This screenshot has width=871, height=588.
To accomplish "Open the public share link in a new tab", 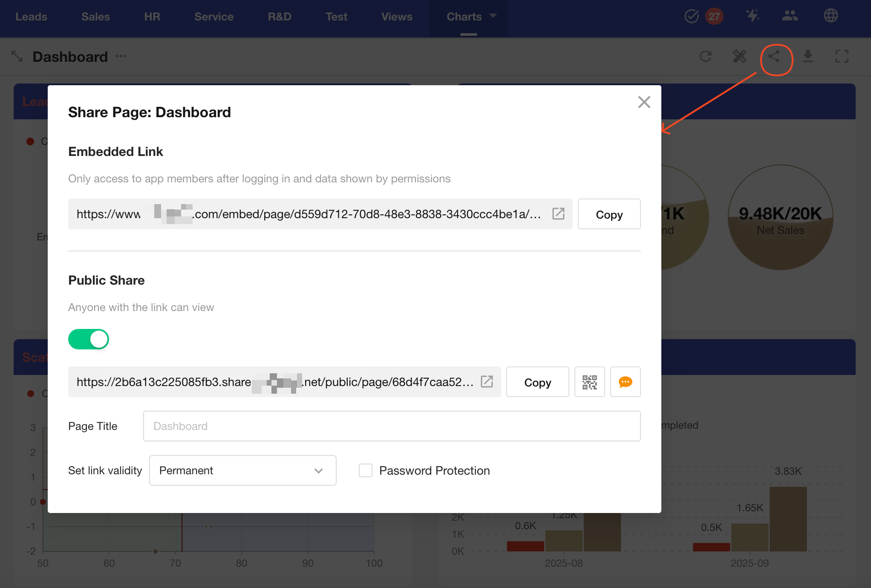I will pos(487,381).
